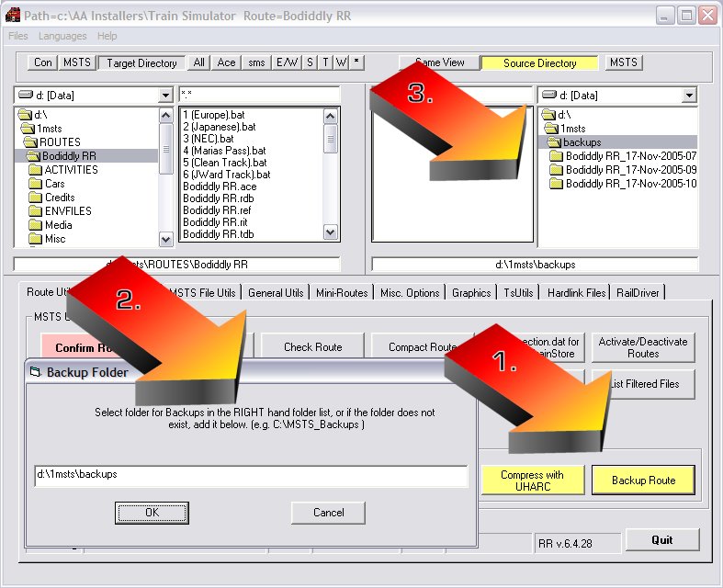Image resolution: width=723 pixels, height=588 pixels.
Task: Select 3 (NEC).bat file
Action: coord(208,139)
